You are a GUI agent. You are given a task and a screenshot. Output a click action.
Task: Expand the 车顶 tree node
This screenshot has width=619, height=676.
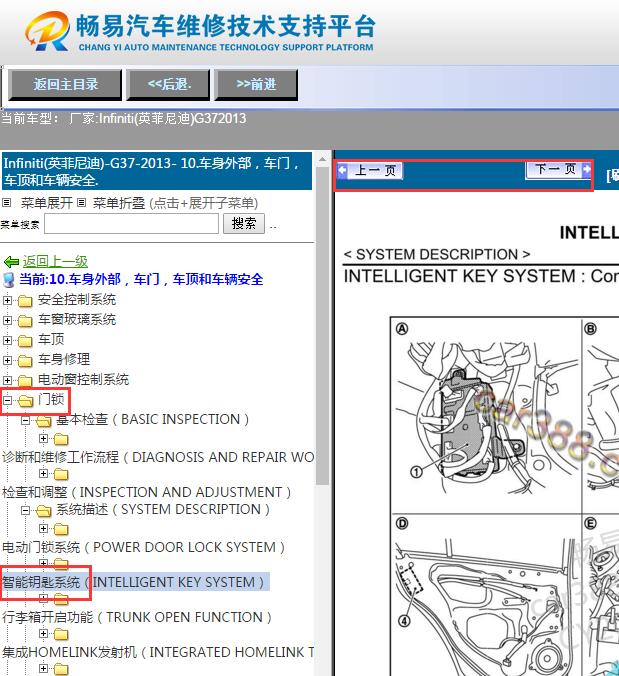[7, 340]
